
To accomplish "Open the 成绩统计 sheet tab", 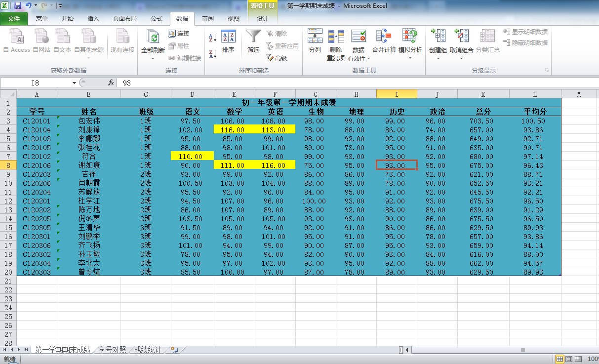I will (148, 350).
